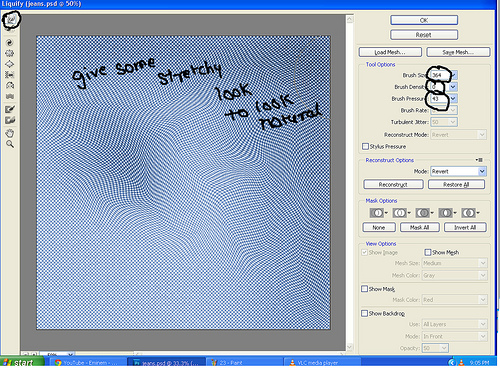Viewport: 500px width, 375px height.
Task: Select the Mirror tool
Action: tap(10, 85)
